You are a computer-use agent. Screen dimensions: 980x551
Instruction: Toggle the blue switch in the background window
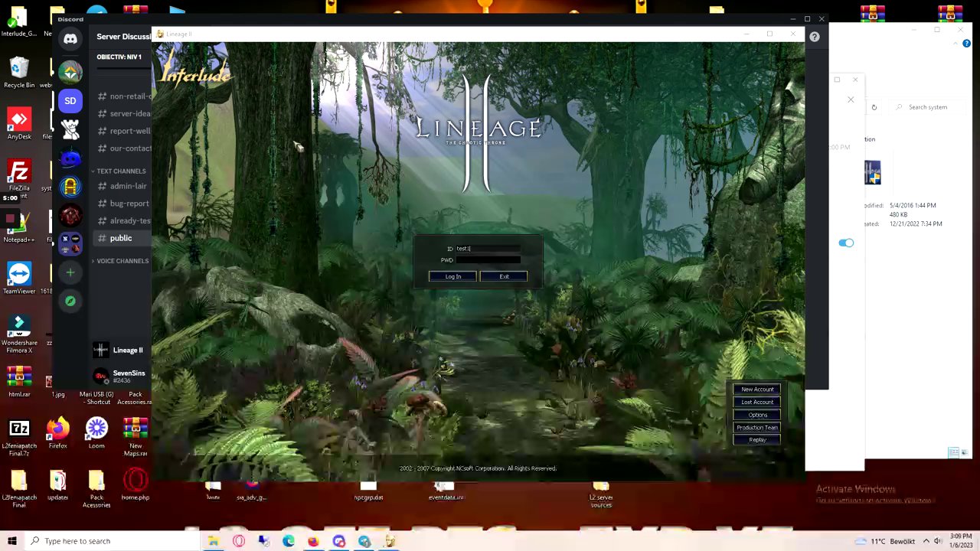tap(846, 243)
